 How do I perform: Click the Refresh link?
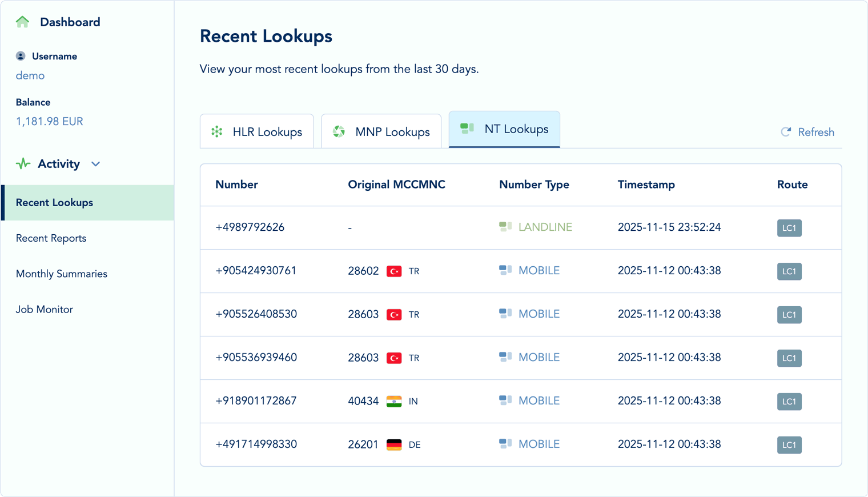point(815,131)
